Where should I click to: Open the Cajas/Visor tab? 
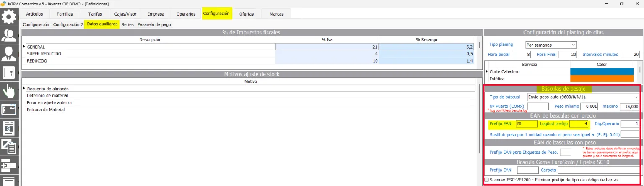[x=125, y=14]
